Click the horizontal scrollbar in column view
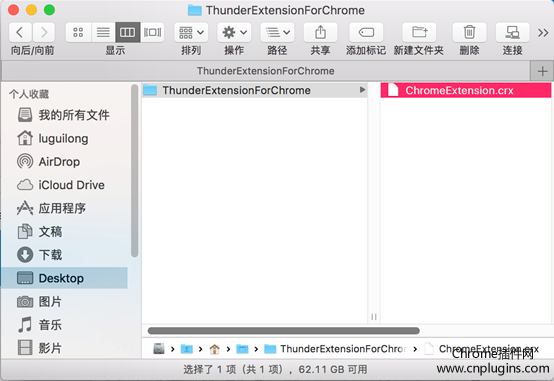The width and height of the screenshot is (554, 381). 284,331
